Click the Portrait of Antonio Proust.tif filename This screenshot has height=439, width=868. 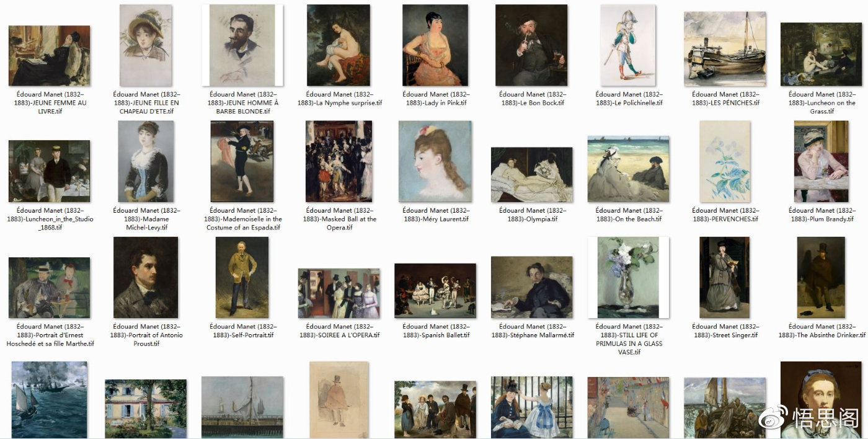146,335
